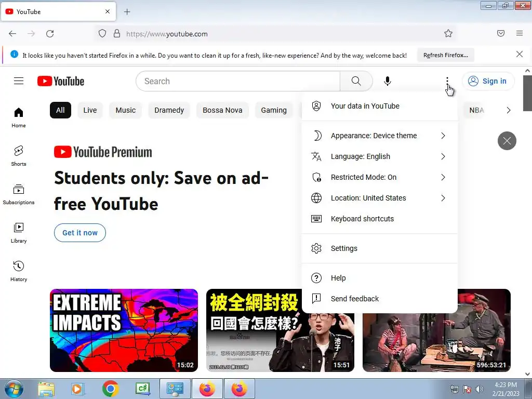Viewport: 532px width, 399px height.
Task: Select the Live category chip
Action: (x=90, y=110)
